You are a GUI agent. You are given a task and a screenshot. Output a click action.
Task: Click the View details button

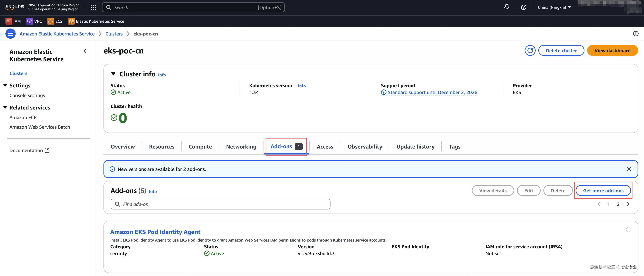pyautogui.click(x=493, y=191)
